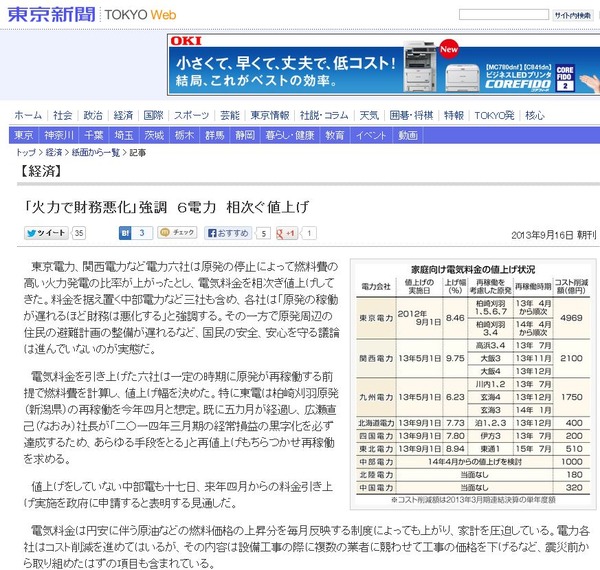Click the 中部電力 row in the table

(473, 462)
